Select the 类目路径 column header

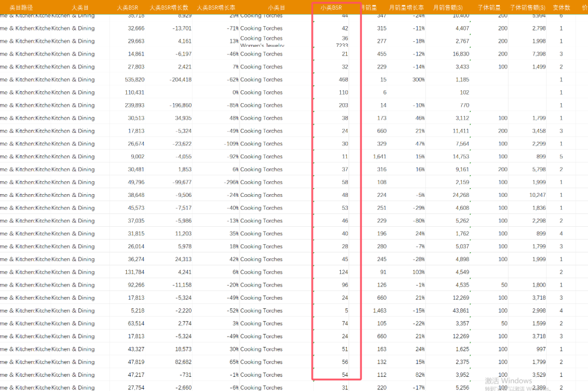click(x=21, y=8)
